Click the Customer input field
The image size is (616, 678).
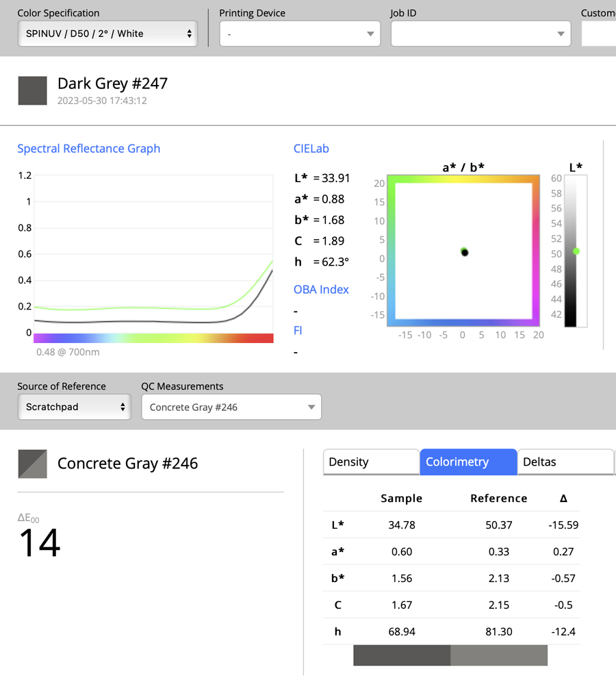click(x=599, y=34)
